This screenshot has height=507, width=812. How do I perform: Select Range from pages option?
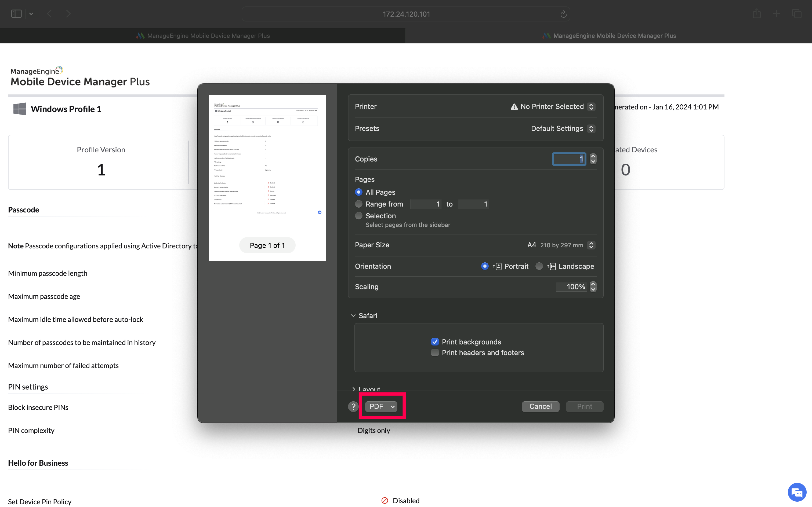point(359,204)
